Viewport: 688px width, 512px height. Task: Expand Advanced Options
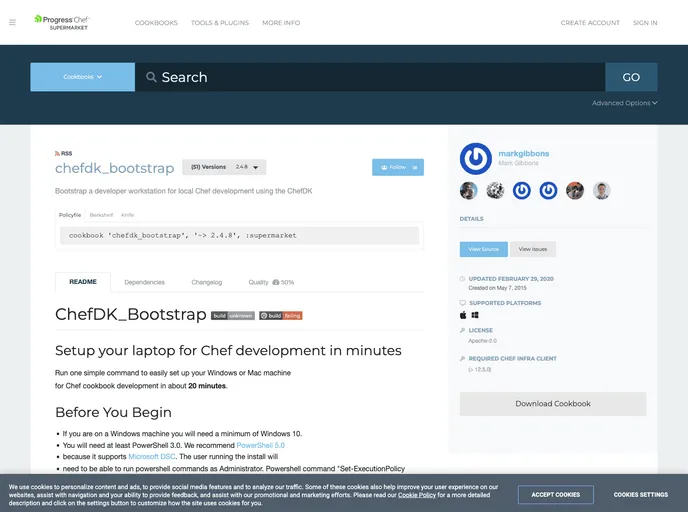pos(624,103)
